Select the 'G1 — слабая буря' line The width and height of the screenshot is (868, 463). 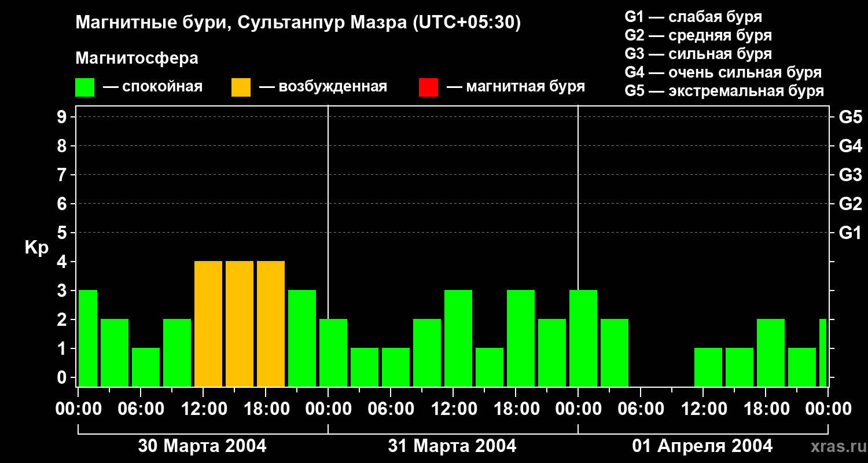tap(693, 17)
